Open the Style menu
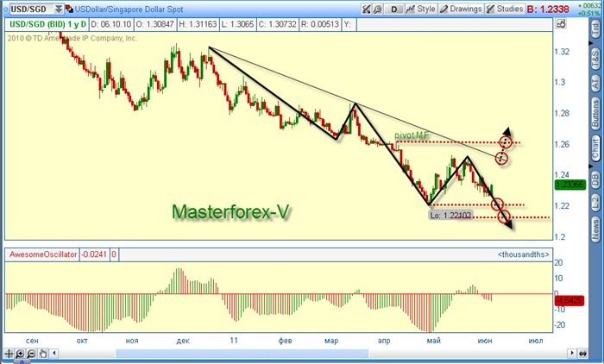 [x=421, y=9]
